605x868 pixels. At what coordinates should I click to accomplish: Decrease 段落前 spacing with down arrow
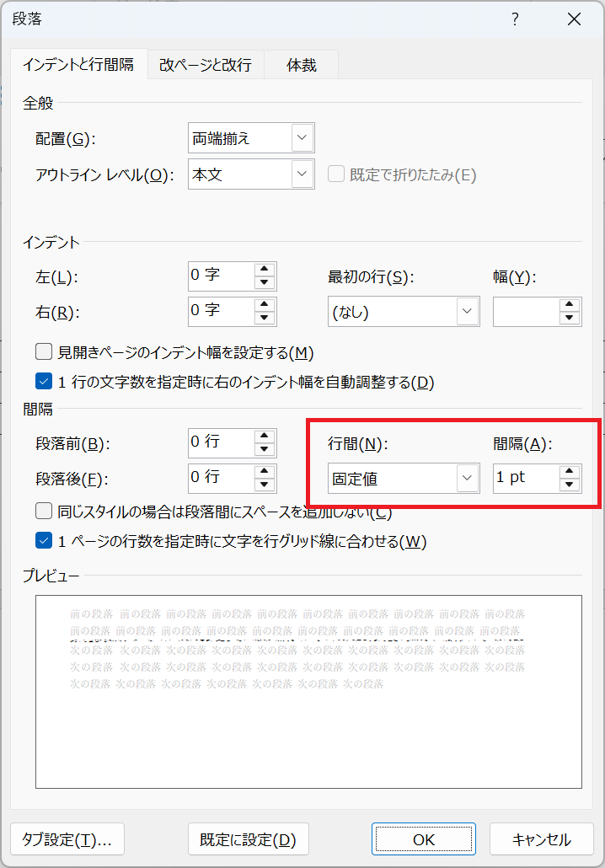click(265, 449)
